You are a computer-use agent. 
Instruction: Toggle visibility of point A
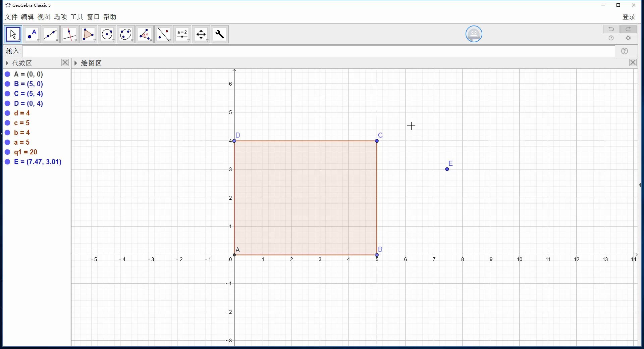point(7,74)
